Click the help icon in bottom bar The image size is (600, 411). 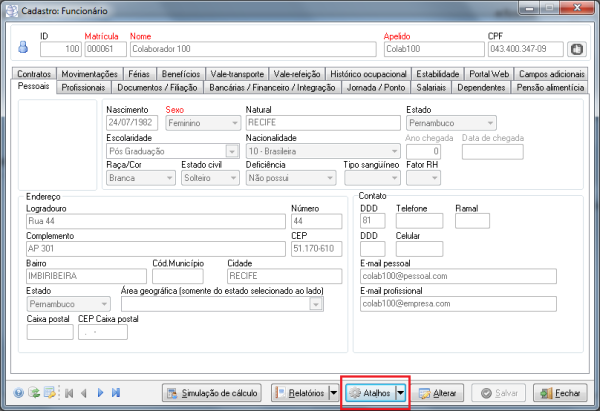pyautogui.click(x=20, y=393)
